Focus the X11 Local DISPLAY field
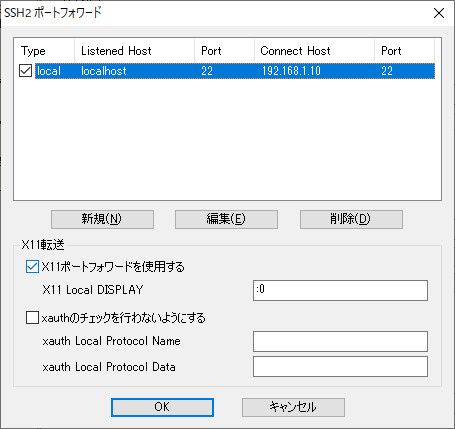Screen dimensions: 455x429 340,290
